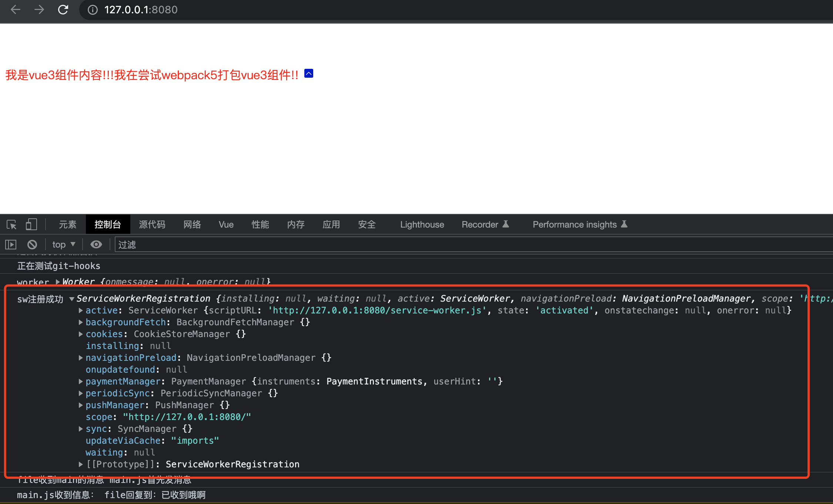833x504 pixels.
Task: Click the browser reload button
Action: pyautogui.click(x=63, y=10)
